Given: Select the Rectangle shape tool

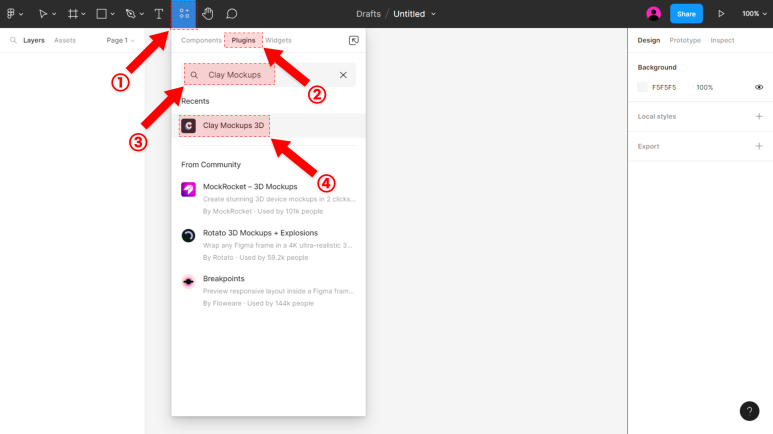Looking at the screenshot, I should tap(102, 14).
